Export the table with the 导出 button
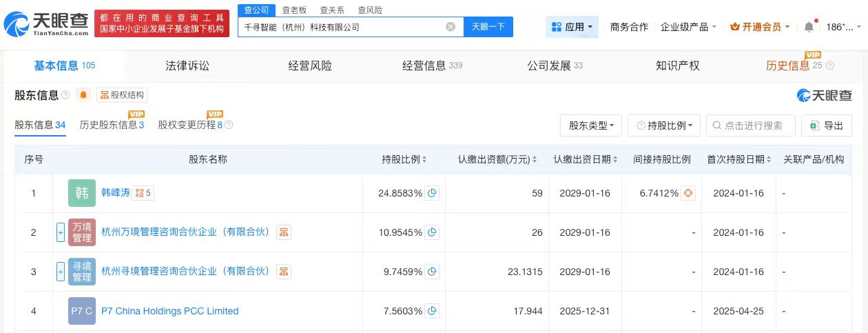The height and width of the screenshot is (333, 868). click(827, 125)
